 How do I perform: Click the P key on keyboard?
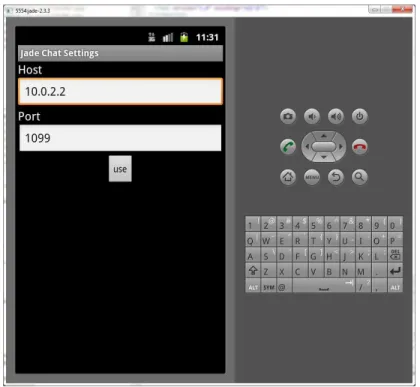pos(395,239)
